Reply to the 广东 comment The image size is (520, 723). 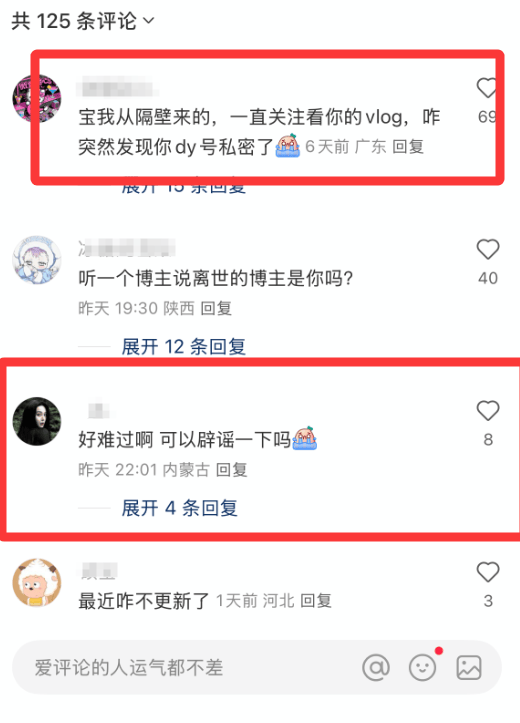click(408, 147)
